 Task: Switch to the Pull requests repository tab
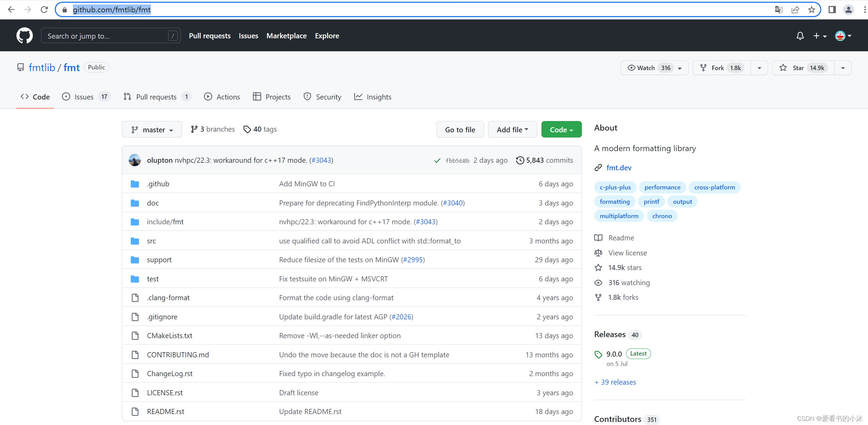click(157, 97)
